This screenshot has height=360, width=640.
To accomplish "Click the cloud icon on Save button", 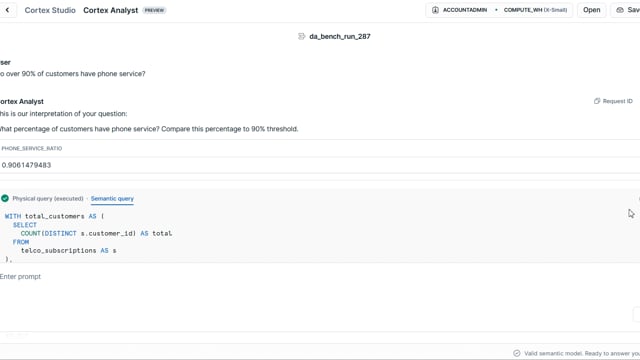I will [620, 10].
